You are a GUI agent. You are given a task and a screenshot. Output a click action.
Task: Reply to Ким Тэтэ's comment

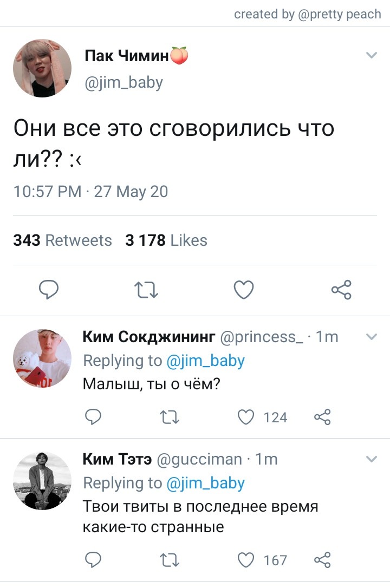pos(93,560)
